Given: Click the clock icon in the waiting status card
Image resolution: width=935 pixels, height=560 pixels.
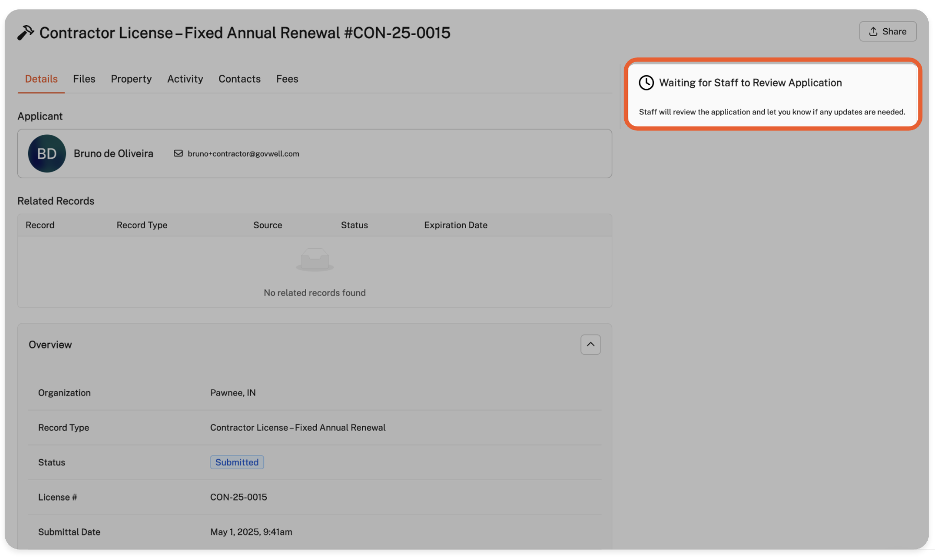Looking at the screenshot, I should click(x=646, y=83).
